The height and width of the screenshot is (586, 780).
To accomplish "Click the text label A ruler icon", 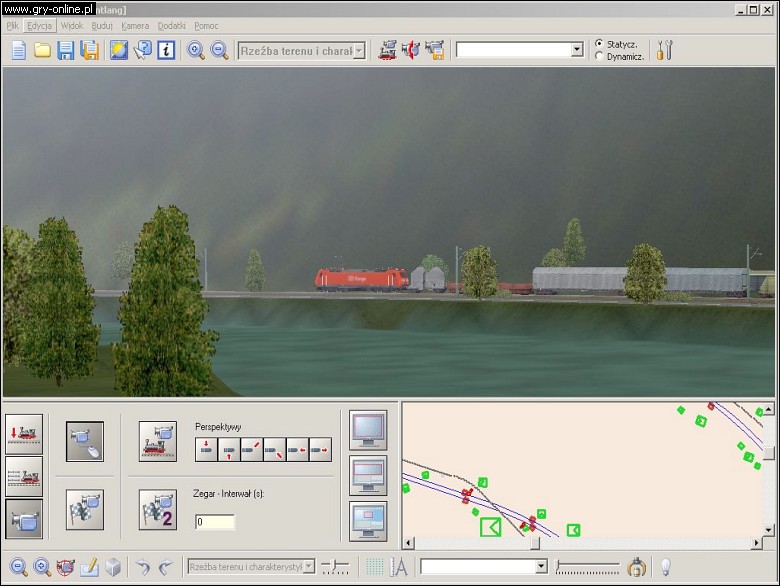I will pyautogui.click(x=398, y=567).
